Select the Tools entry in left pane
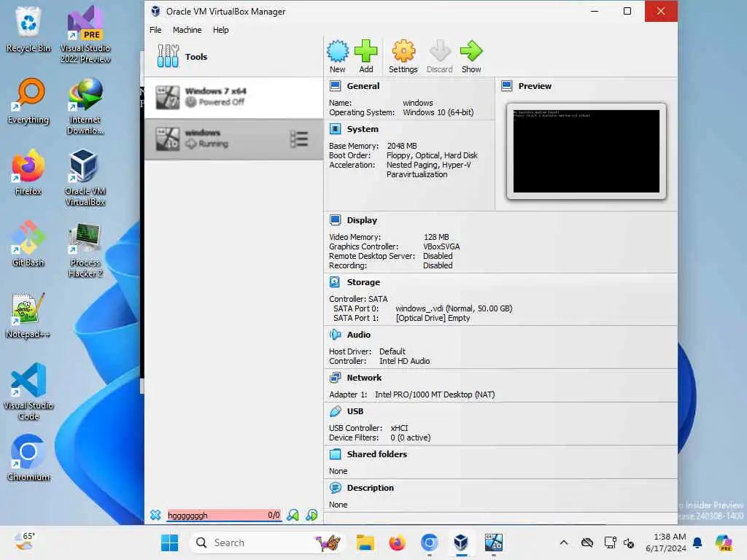747x560 pixels. (x=233, y=57)
